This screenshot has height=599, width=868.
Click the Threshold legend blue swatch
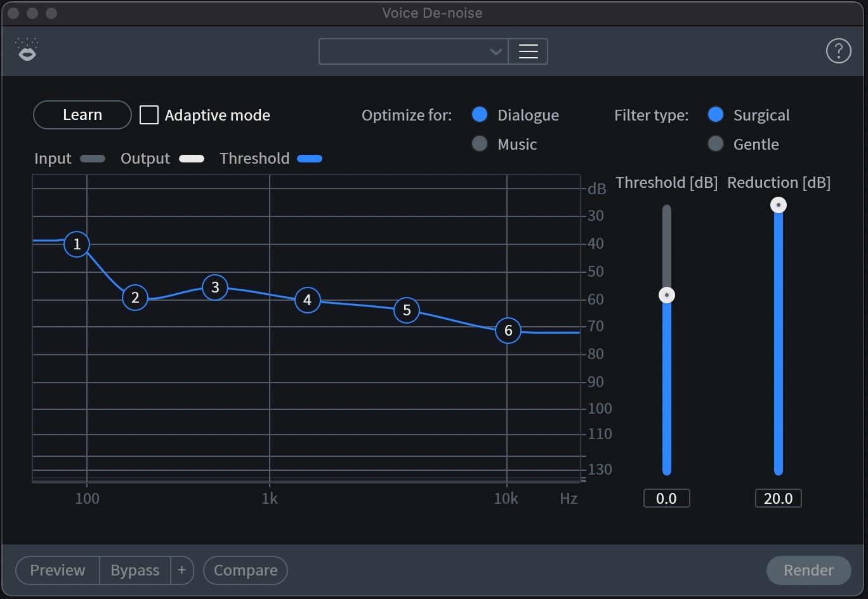tap(310, 159)
